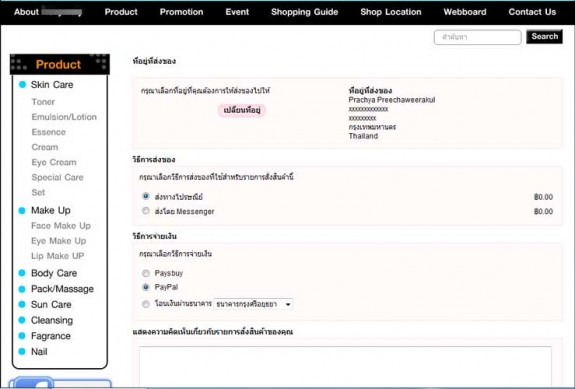Click the search text field
575x389 pixels.
(x=477, y=37)
